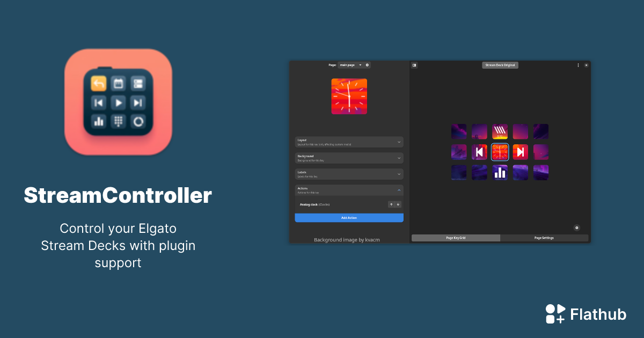Toggle the sidebar panel button
The width and height of the screenshot is (644, 338).
pyautogui.click(x=414, y=65)
